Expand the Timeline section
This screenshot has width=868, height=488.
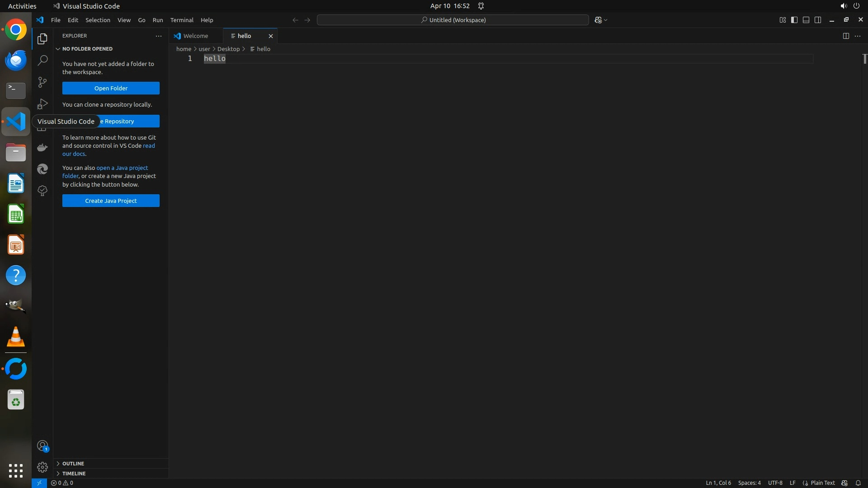coord(74,473)
